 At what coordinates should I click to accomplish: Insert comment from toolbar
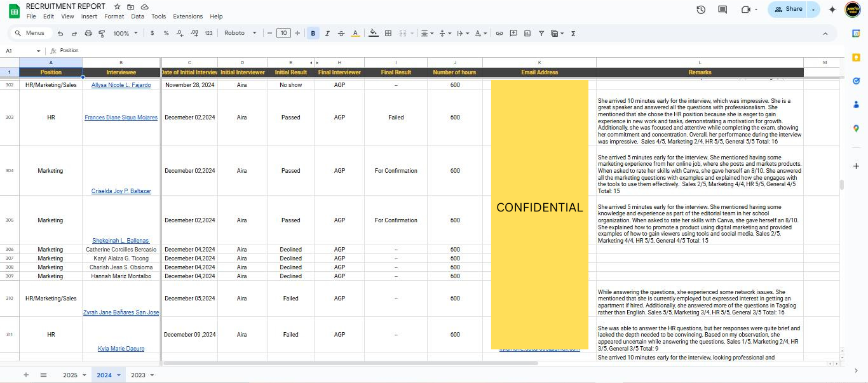coord(513,33)
